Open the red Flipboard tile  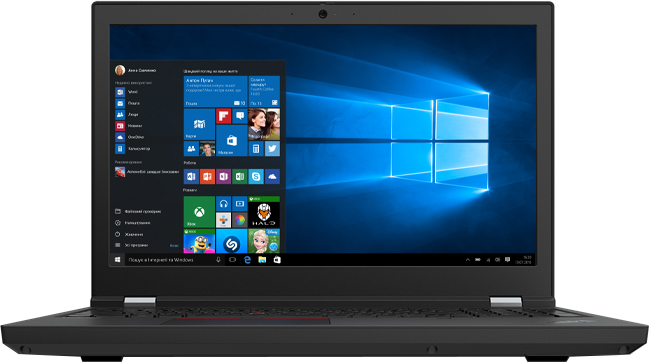(223, 116)
